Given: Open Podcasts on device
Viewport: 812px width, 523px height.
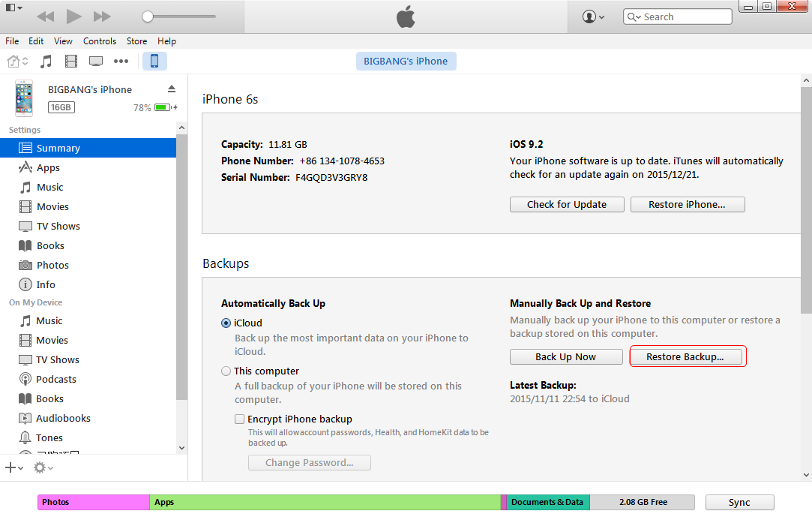Looking at the screenshot, I should click(x=88, y=379).
